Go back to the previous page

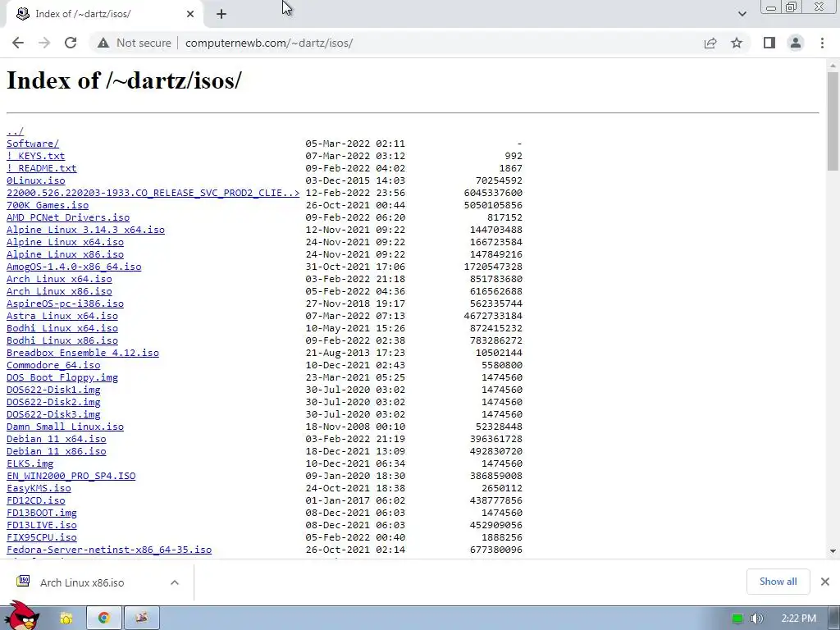[18, 43]
